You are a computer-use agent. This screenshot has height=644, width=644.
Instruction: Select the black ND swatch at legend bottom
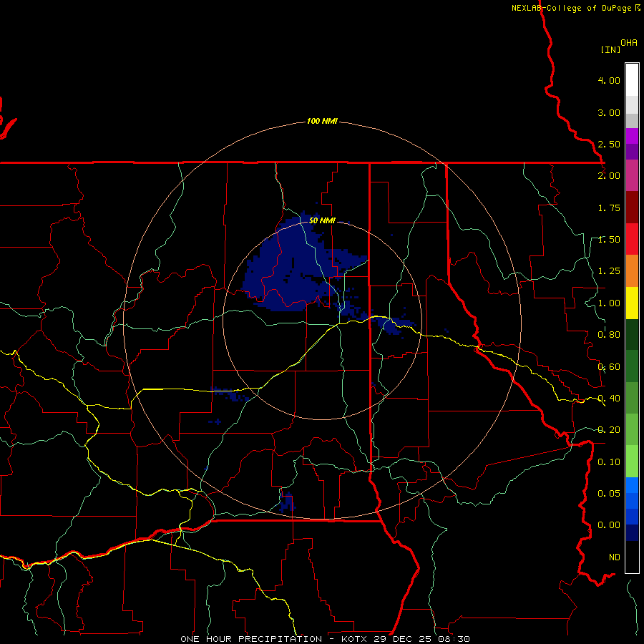coord(632,557)
